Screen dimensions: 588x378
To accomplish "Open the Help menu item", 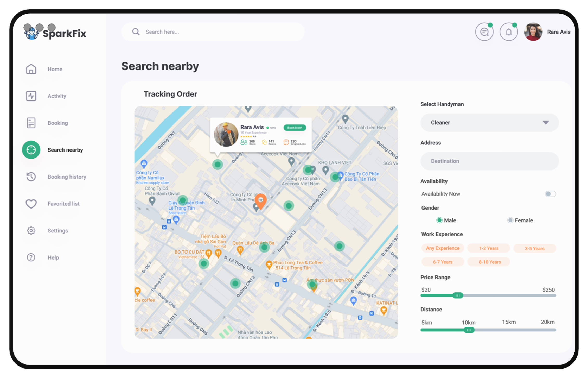I will (31, 257).
